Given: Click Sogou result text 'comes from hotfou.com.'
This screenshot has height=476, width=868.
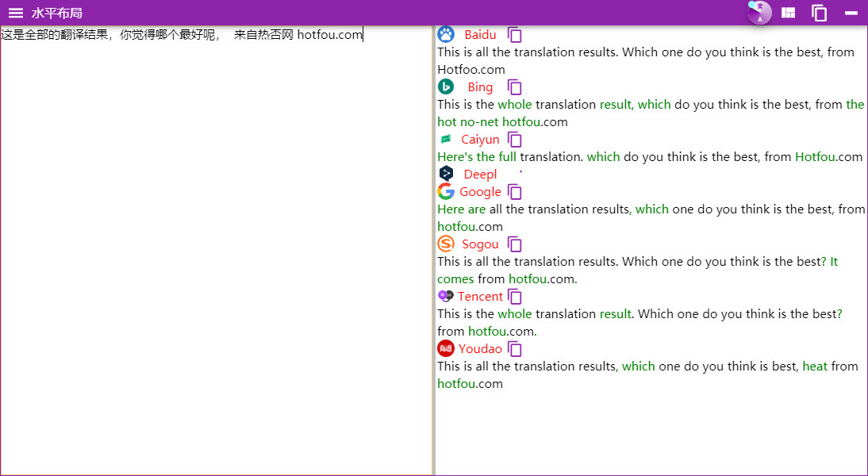Looking at the screenshot, I should point(507,279).
